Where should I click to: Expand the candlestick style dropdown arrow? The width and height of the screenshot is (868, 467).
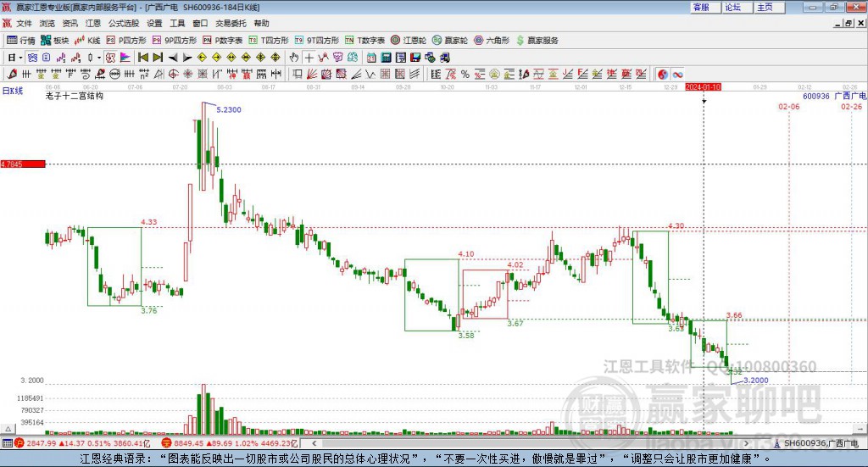coord(99,58)
